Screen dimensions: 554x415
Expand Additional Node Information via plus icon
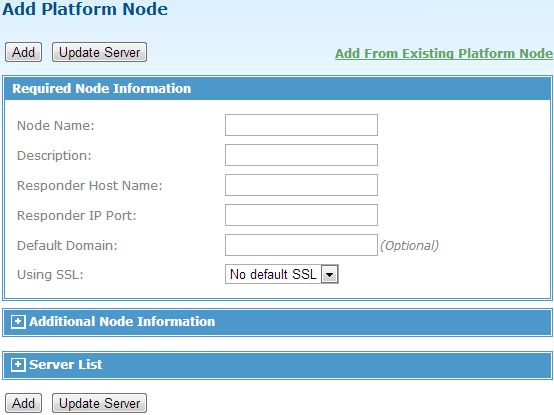18,322
